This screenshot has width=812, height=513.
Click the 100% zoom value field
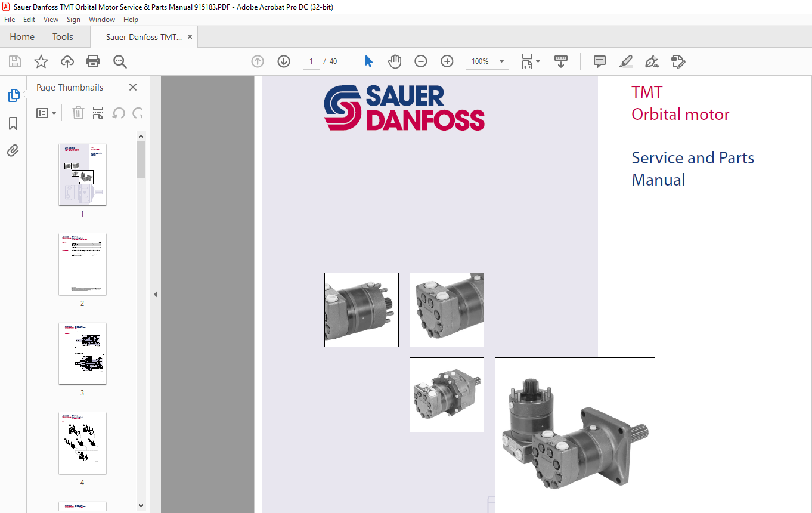click(x=481, y=61)
